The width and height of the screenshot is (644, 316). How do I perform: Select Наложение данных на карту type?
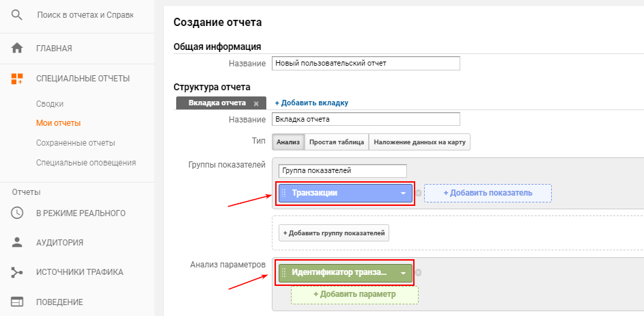tap(419, 142)
